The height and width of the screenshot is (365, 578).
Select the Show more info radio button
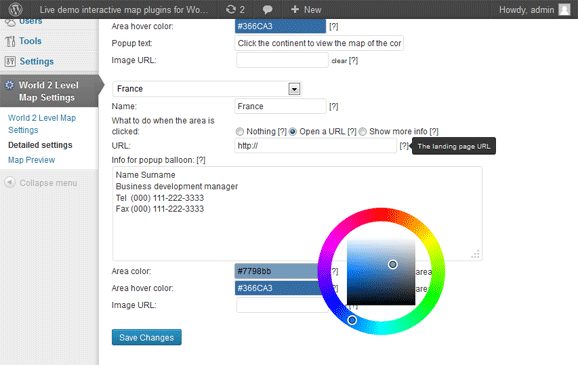(363, 132)
